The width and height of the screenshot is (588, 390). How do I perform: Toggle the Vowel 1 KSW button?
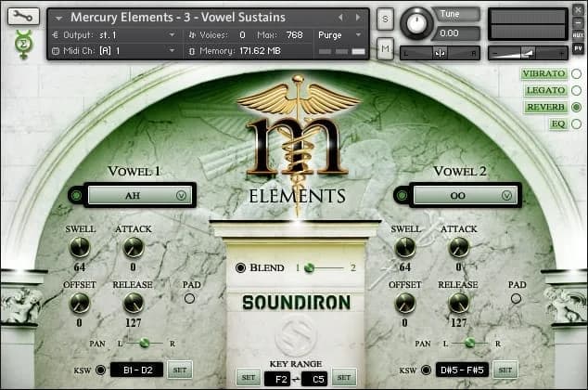click(x=100, y=370)
